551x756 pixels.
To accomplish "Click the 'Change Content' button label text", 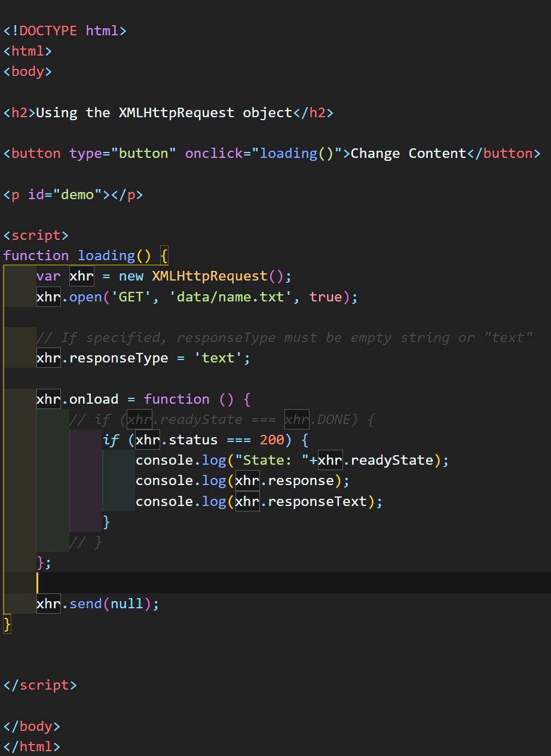I will tap(408, 153).
